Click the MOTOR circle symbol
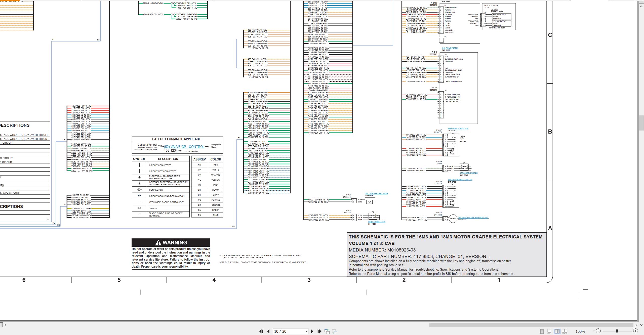644x335 pixels. pos(453,219)
